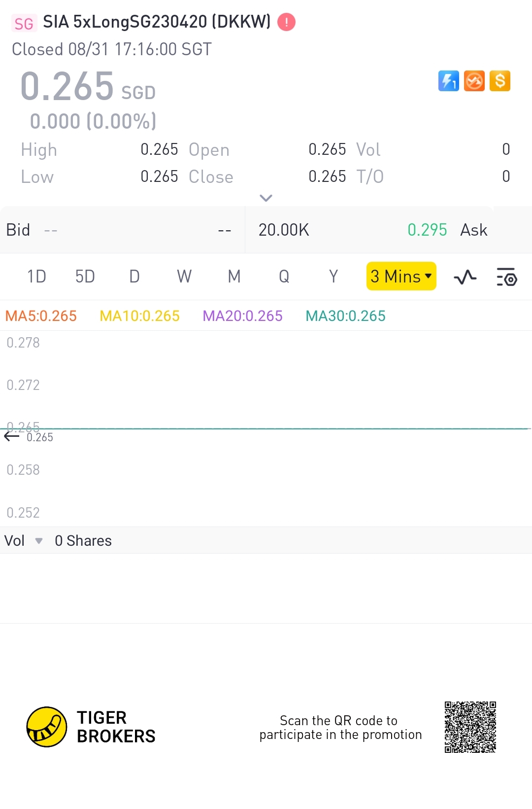Screen dimensions: 532x809
Task: Tap the orange chart badge icon
Action: (x=474, y=81)
